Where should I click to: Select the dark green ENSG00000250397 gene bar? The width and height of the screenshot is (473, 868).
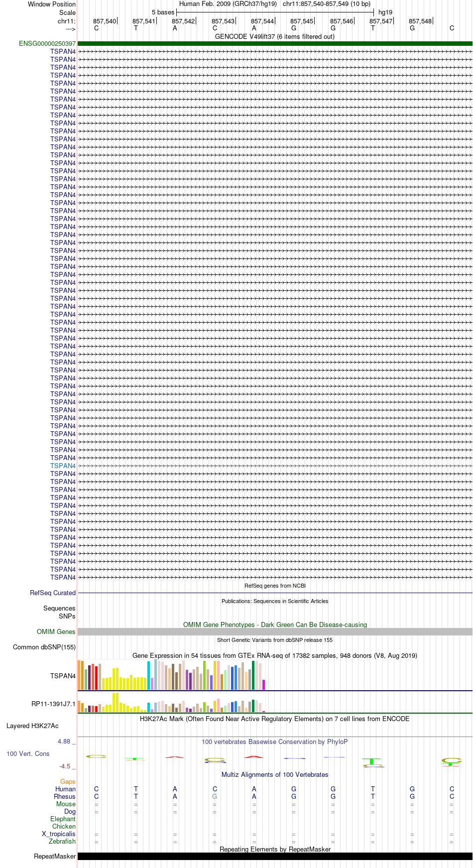275,44
